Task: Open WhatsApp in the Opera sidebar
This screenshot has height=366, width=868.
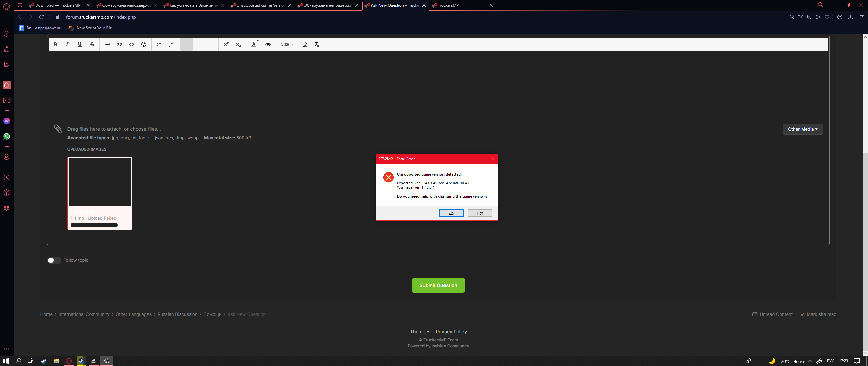Action: [7, 136]
